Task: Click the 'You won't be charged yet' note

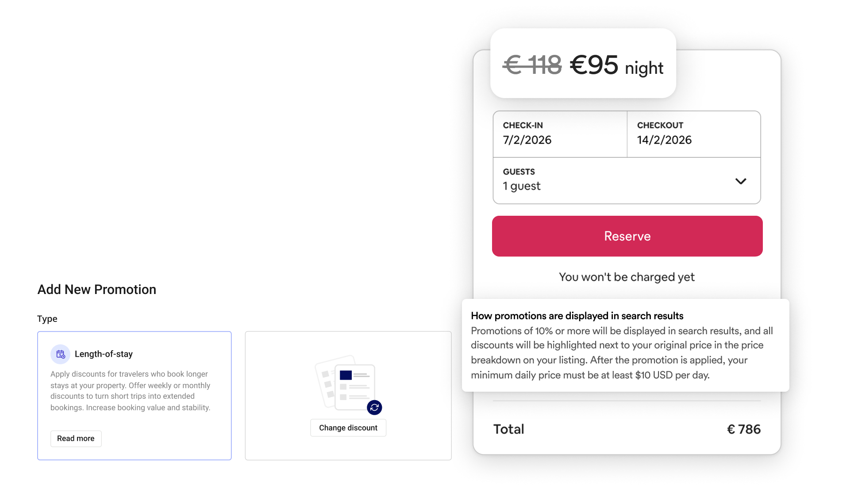Action: click(627, 277)
